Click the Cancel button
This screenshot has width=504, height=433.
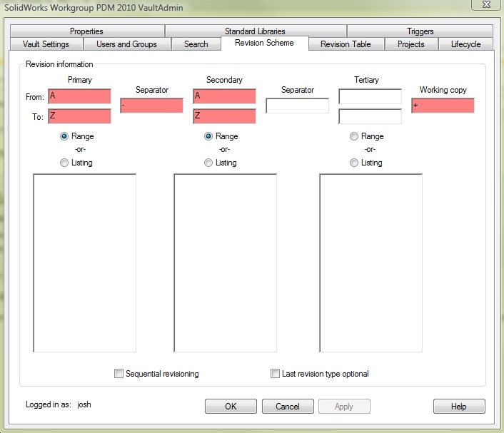point(288,407)
